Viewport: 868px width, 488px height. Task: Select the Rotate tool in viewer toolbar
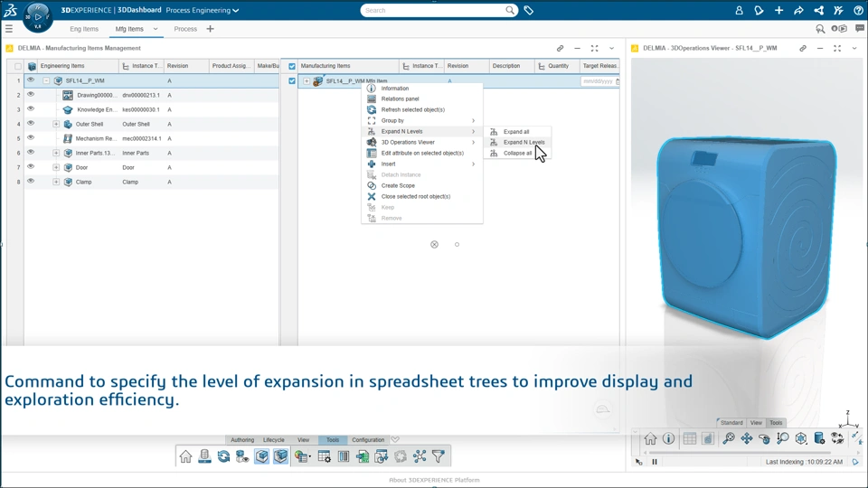765,439
